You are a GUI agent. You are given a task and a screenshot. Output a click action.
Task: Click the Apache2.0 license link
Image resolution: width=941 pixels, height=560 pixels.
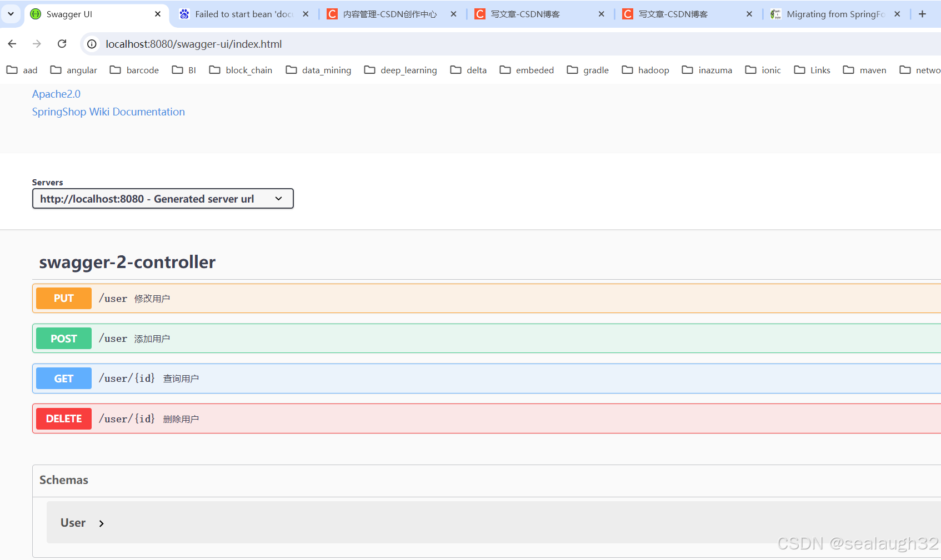[x=56, y=94]
